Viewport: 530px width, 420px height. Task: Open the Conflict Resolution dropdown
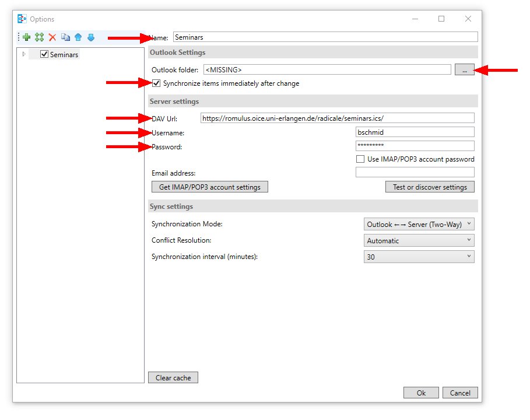419,240
